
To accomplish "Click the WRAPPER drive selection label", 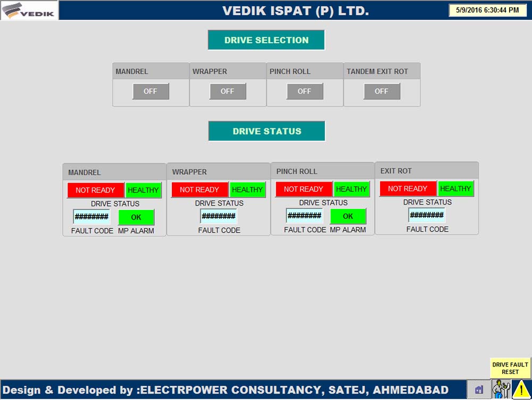I will tap(210, 72).
